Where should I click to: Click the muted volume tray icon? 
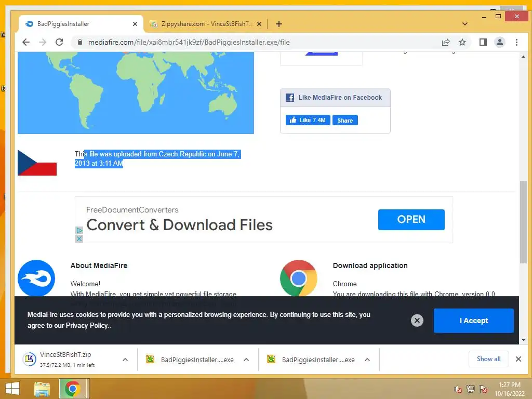pyautogui.click(x=458, y=389)
